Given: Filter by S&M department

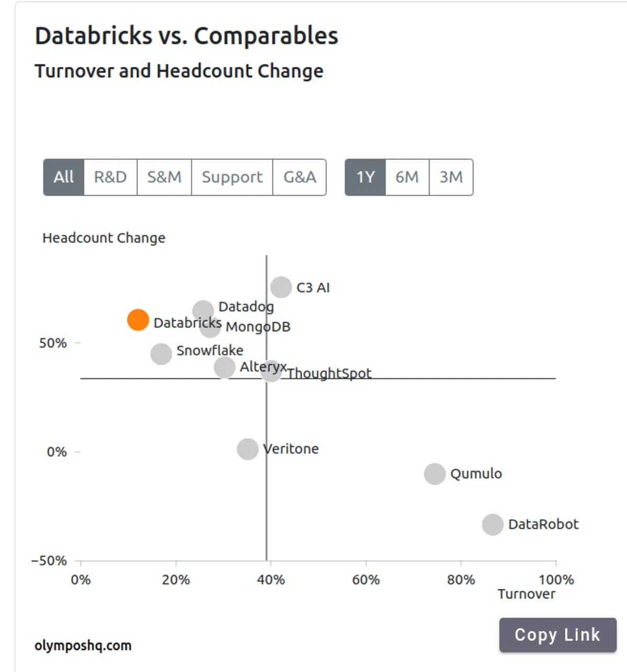Looking at the screenshot, I should tap(164, 178).
